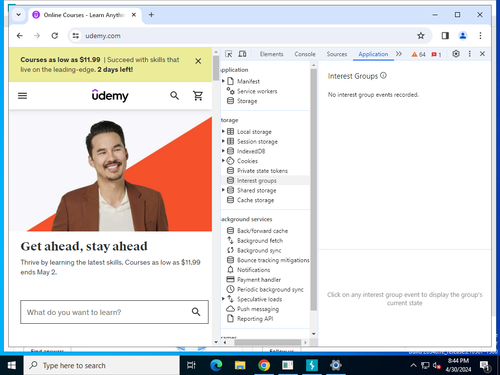Submit search with magnifier button
The image size is (500, 375).
pyautogui.click(x=196, y=312)
